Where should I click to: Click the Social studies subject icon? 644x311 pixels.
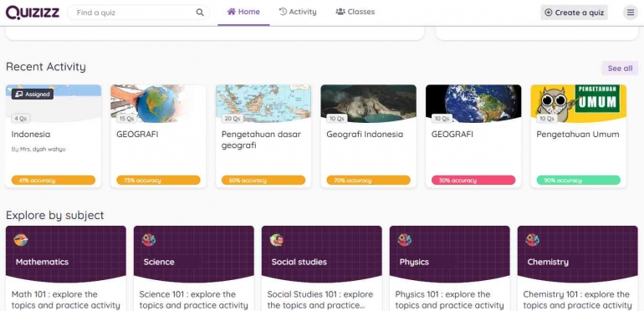point(277,240)
